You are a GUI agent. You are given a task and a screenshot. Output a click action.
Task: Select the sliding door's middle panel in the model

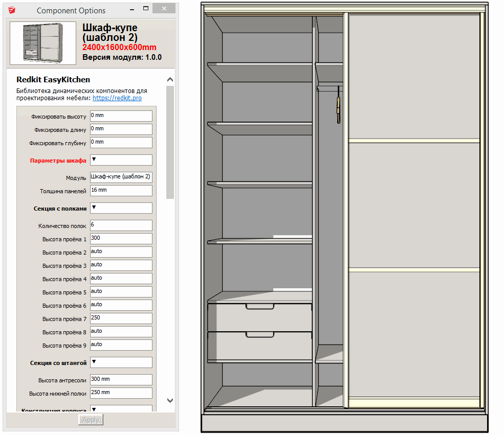(x=414, y=204)
